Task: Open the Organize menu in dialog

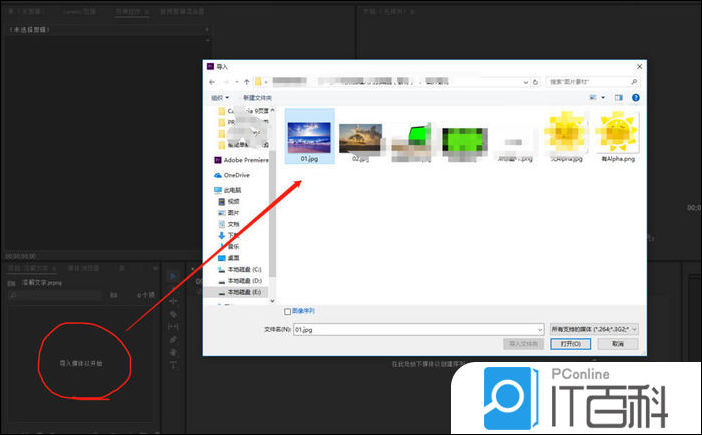Action: (x=218, y=97)
